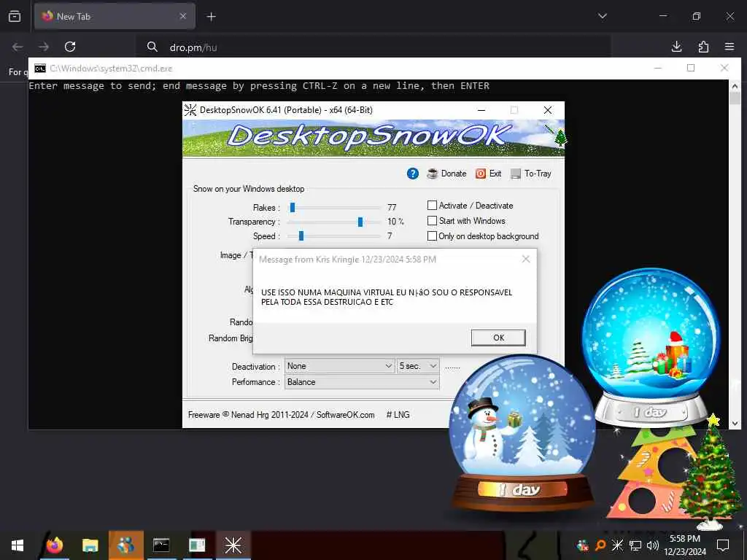Image resolution: width=747 pixels, height=560 pixels.
Task: Enable Start with Windows checkbox
Action: coord(432,220)
